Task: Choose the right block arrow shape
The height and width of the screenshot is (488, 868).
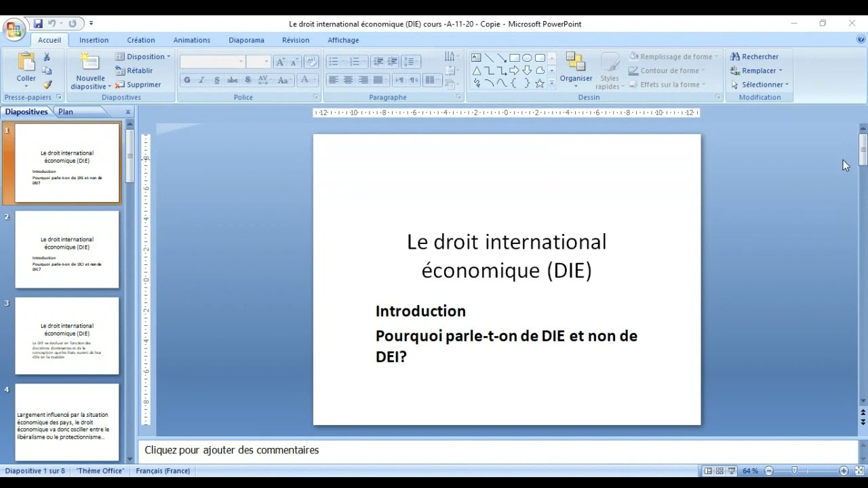Action: tap(515, 70)
